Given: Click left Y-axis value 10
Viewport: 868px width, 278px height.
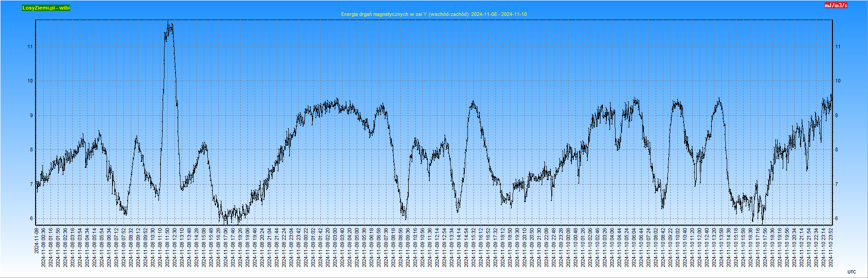Looking at the screenshot, I should [30, 81].
